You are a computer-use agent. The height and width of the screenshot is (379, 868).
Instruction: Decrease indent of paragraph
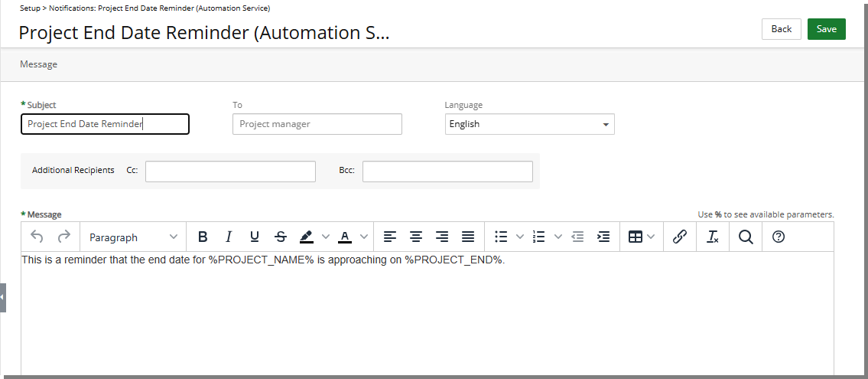tap(577, 237)
